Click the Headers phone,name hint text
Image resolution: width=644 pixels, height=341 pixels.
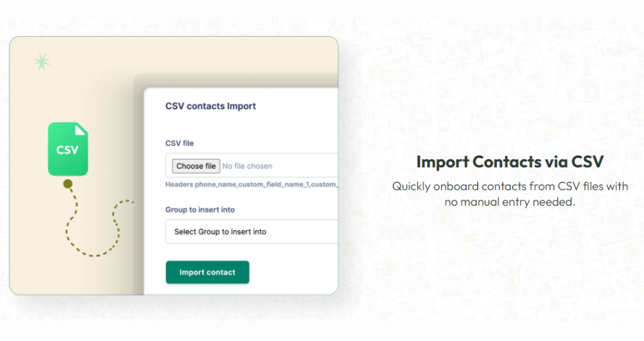click(x=252, y=184)
